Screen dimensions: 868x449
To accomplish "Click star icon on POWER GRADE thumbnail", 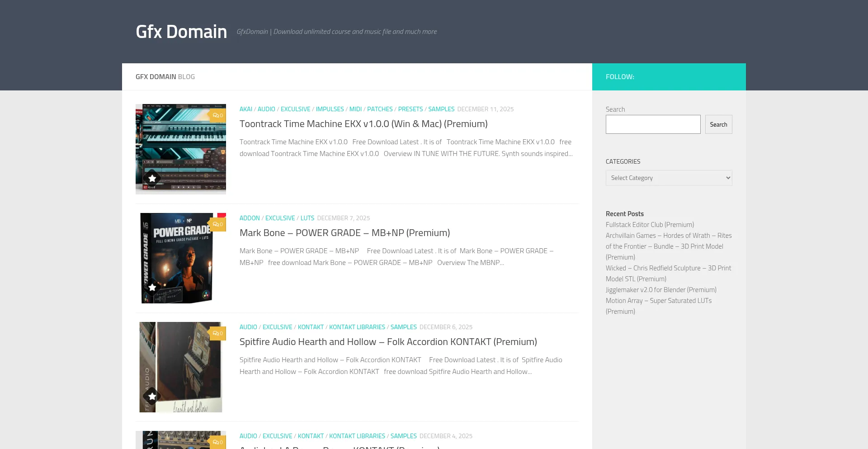I will (152, 287).
